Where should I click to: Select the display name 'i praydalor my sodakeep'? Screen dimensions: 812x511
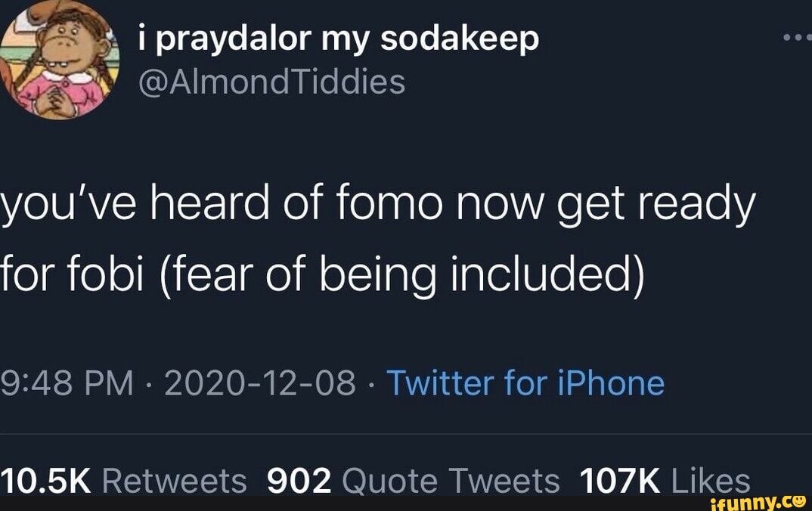[338, 39]
